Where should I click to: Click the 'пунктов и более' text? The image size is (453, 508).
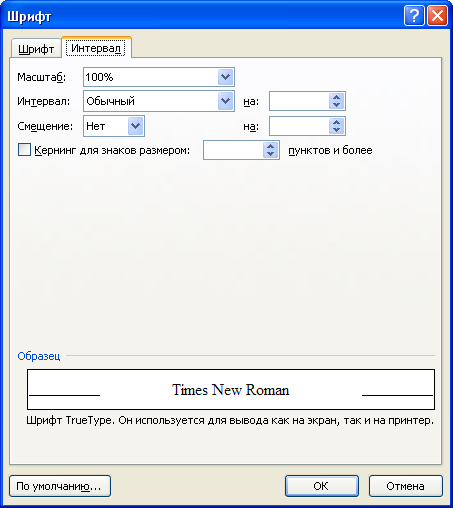click(x=330, y=150)
